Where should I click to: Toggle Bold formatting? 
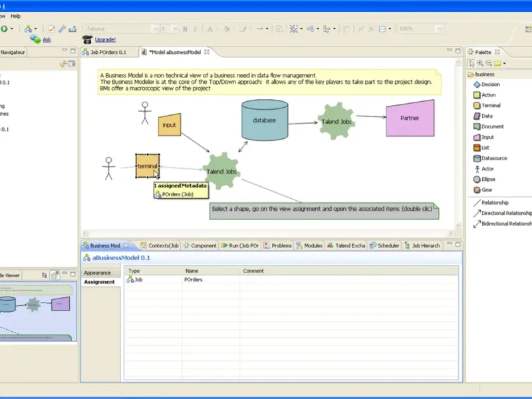pos(186,29)
